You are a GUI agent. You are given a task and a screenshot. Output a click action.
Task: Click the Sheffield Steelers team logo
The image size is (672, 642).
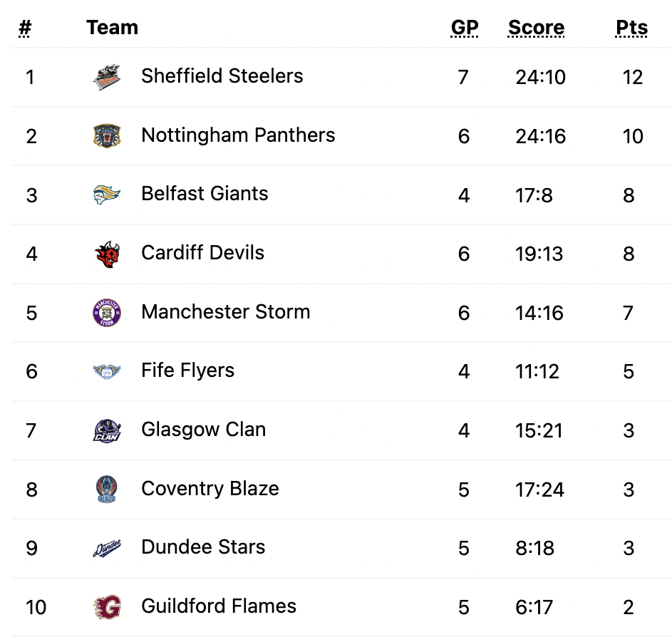coord(107,77)
